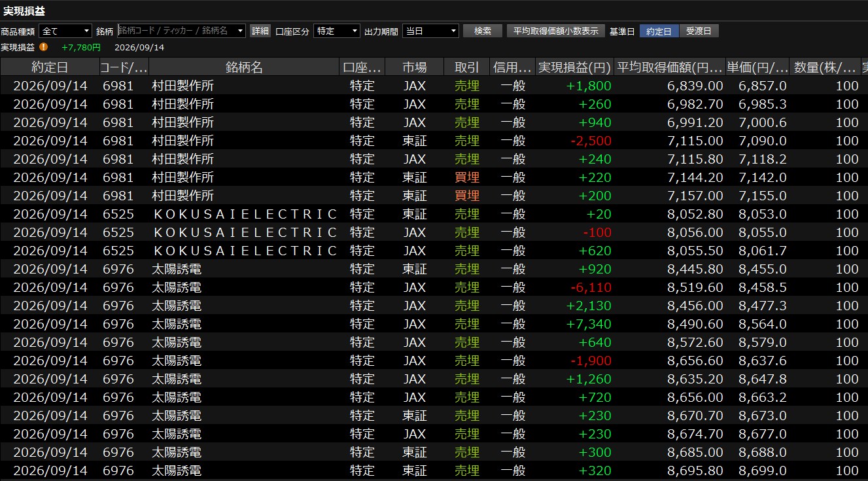The image size is (868, 481).
Task: Sort by the 実現損益(円) column header
Action: pyautogui.click(x=574, y=67)
